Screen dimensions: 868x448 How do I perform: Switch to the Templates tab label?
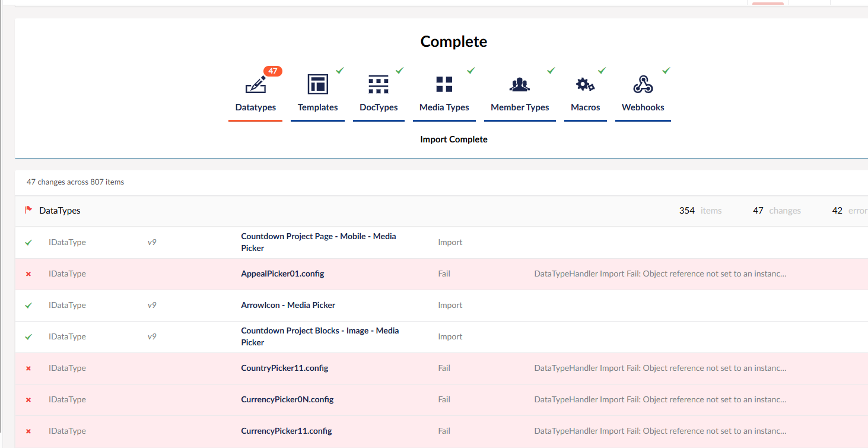click(318, 107)
